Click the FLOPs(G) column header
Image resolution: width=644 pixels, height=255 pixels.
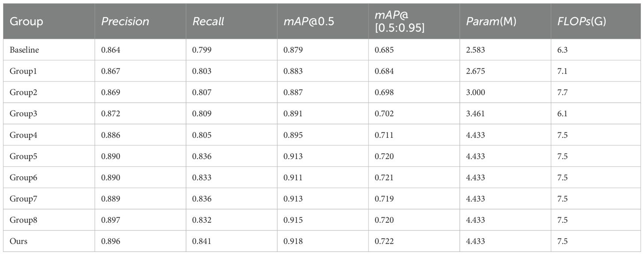(579, 22)
